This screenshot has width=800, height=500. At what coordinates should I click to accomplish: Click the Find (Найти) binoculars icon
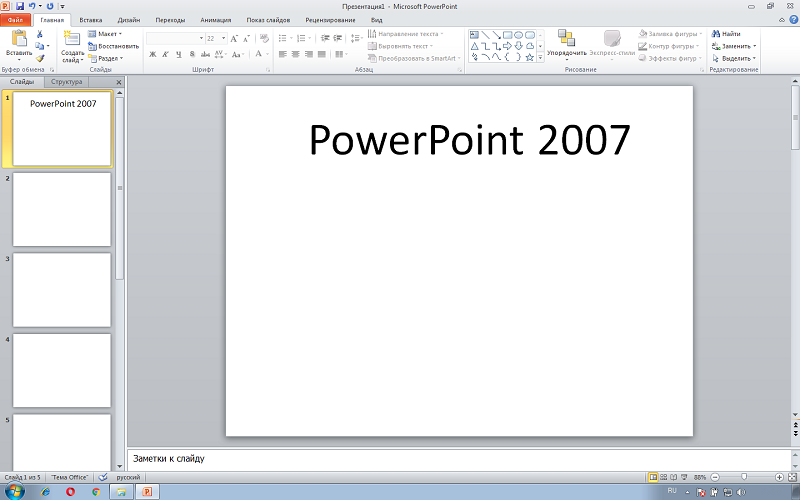pyautogui.click(x=716, y=34)
